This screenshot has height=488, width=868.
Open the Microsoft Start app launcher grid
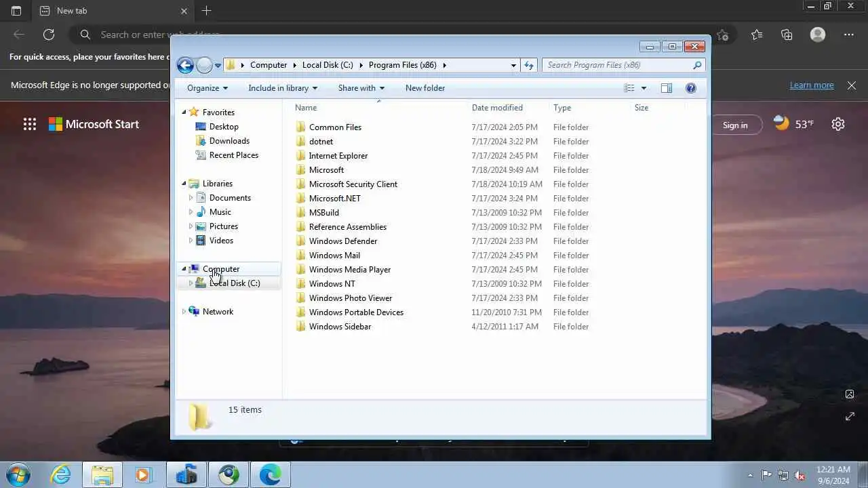pos(30,124)
